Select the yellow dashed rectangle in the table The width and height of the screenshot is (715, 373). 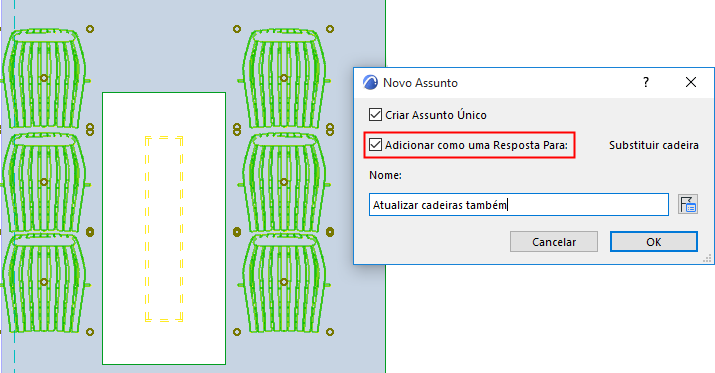tap(164, 228)
